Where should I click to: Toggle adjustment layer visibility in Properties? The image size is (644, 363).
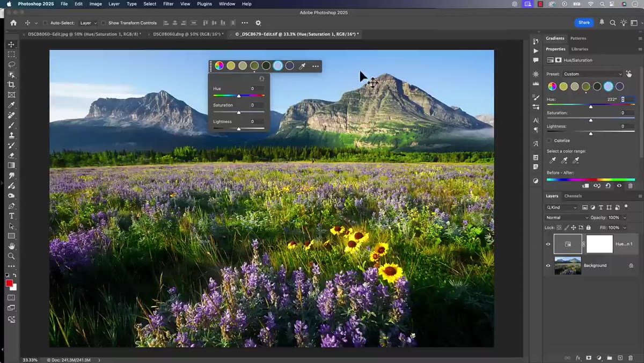[x=619, y=186]
